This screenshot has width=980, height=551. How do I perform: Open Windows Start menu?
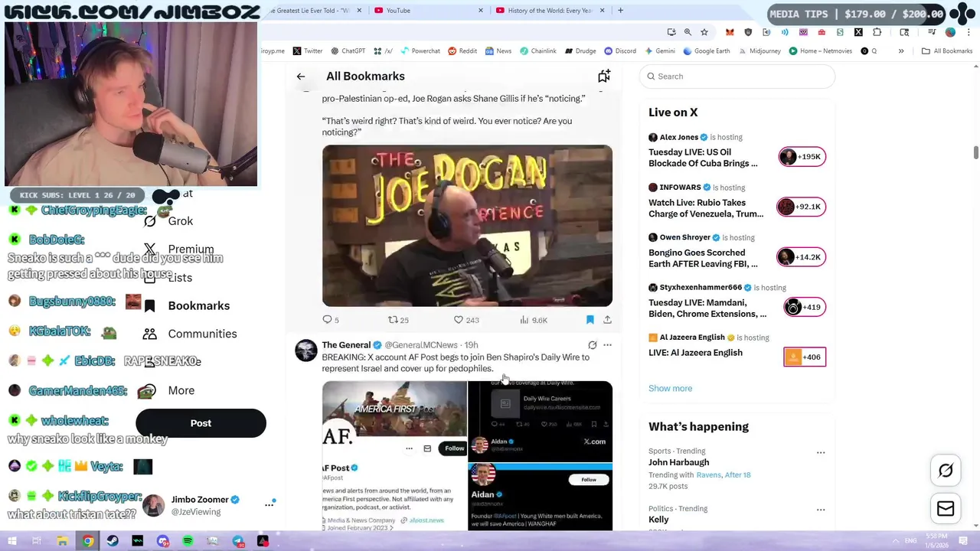12,541
